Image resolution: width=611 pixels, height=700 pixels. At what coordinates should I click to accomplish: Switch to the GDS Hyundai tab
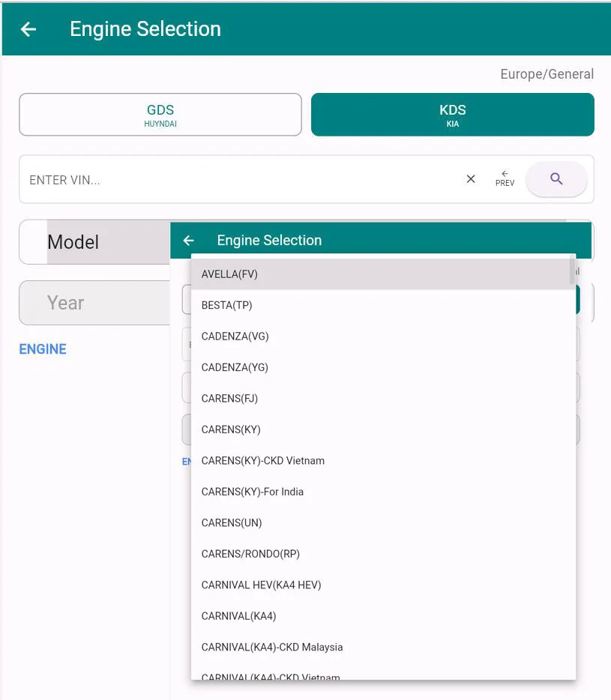pos(160,115)
